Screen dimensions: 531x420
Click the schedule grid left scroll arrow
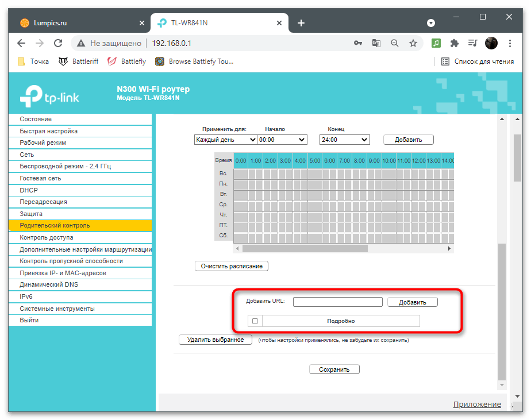[x=237, y=249]
